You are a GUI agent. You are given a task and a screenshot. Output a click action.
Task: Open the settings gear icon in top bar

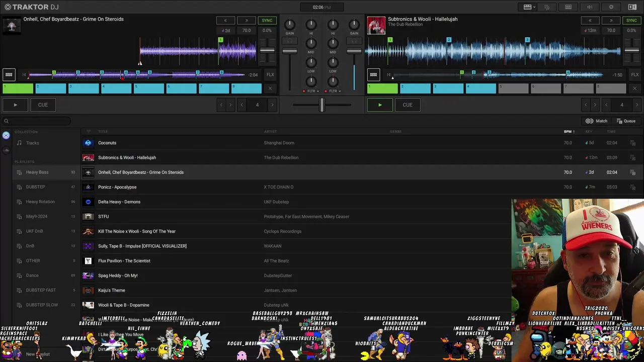click(x=611, y=7)
